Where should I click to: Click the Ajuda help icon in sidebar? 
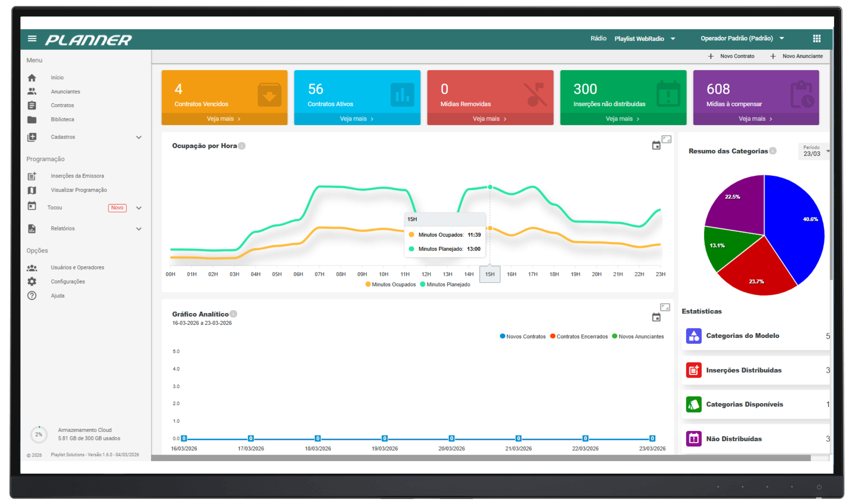32,295
